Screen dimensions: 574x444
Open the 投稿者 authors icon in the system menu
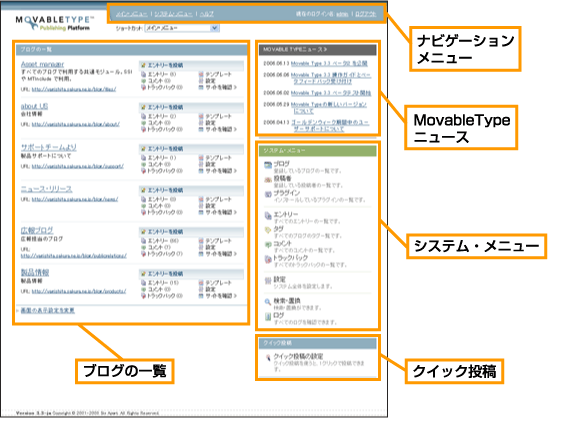pos(268,179)
